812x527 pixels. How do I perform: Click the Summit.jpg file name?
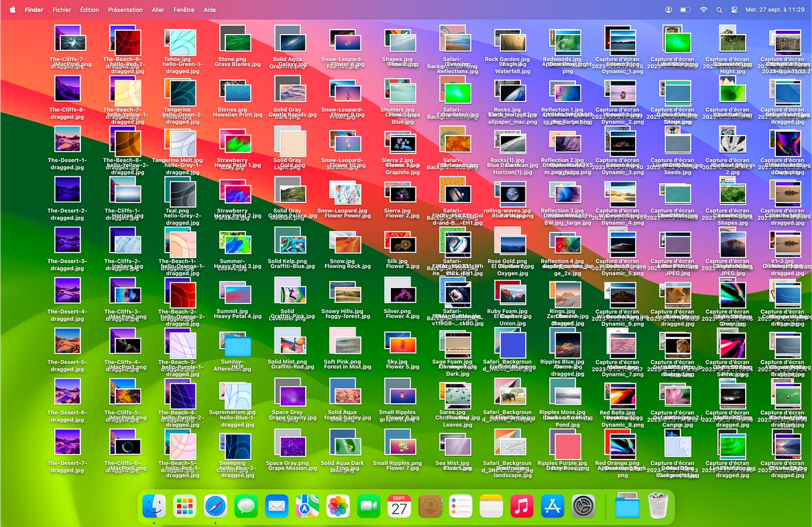click(x=232, y=312)
